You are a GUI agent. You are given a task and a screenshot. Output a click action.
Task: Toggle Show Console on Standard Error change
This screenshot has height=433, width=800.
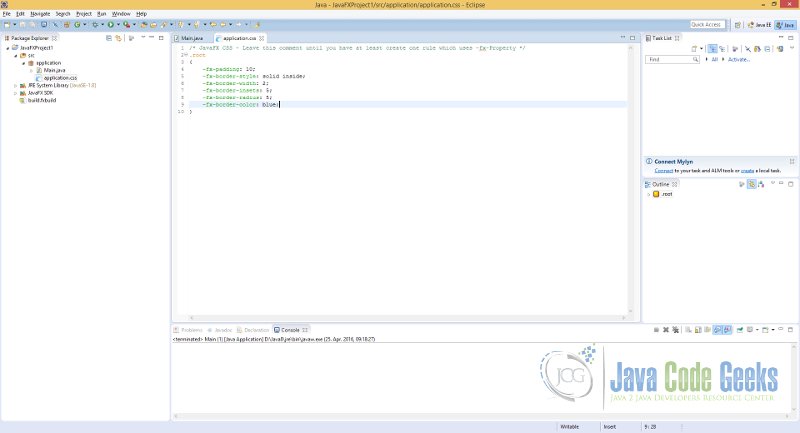pyautogui.click(x=728, y=330)
